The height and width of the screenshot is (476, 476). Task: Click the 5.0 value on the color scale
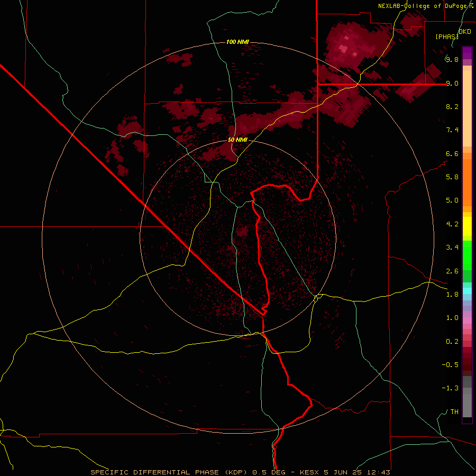[452, 200]
